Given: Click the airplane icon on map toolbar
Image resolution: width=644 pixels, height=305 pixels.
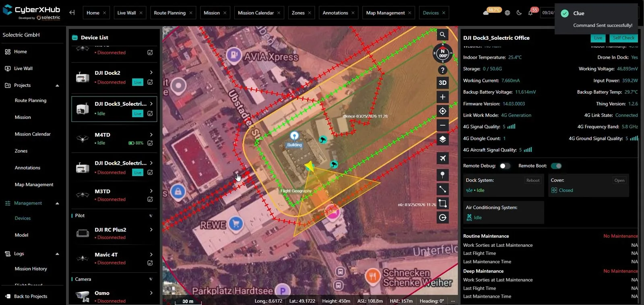Looking at the screenshot, I should click(x=442, y=158).
